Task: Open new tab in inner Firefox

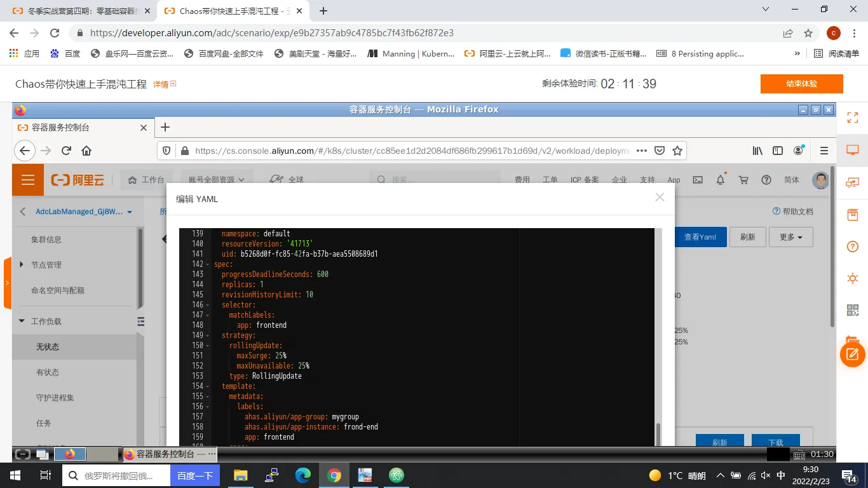Action: (165, 127)
